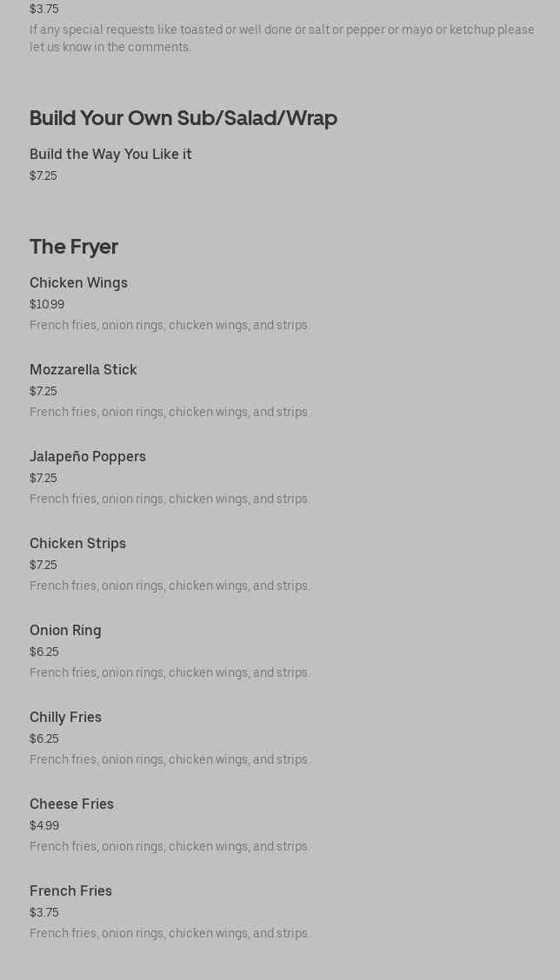Click the price under Chilly Fries
Viewport: 560px width, 980px height.
coord(44,739)
